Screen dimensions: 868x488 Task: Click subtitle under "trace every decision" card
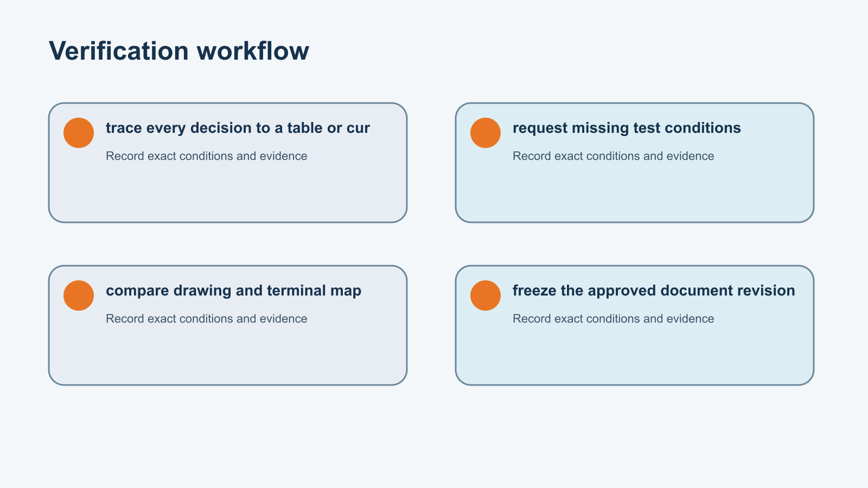point(206,156)
